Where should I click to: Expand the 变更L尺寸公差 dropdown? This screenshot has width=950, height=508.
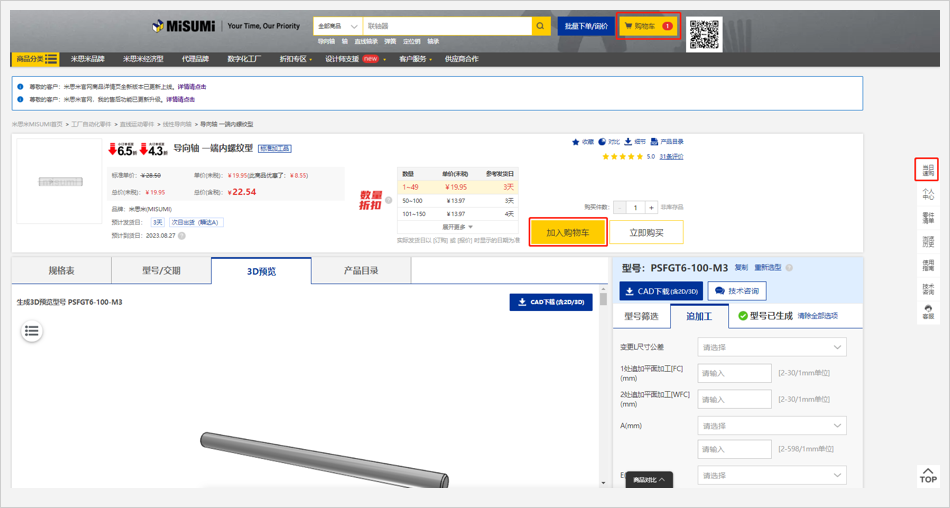pyautogui.click(x=772, y=347)
